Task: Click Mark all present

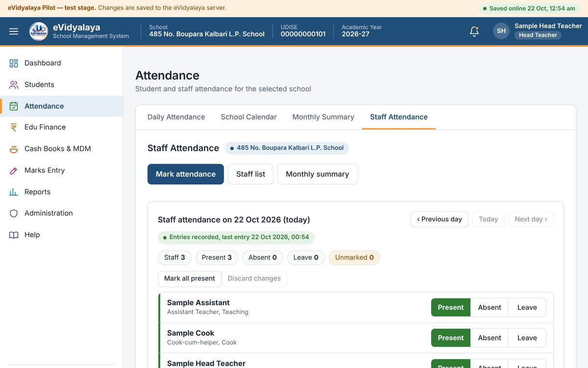Action: 190,279
